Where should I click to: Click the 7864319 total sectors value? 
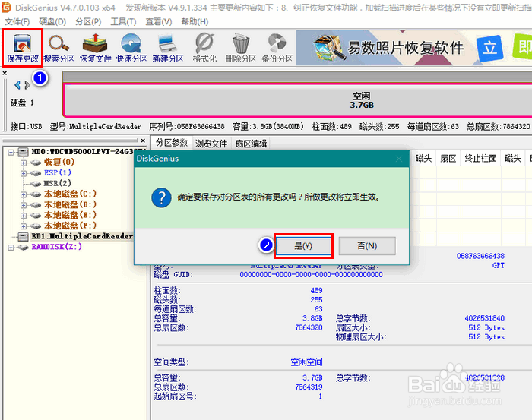[309, 387]
